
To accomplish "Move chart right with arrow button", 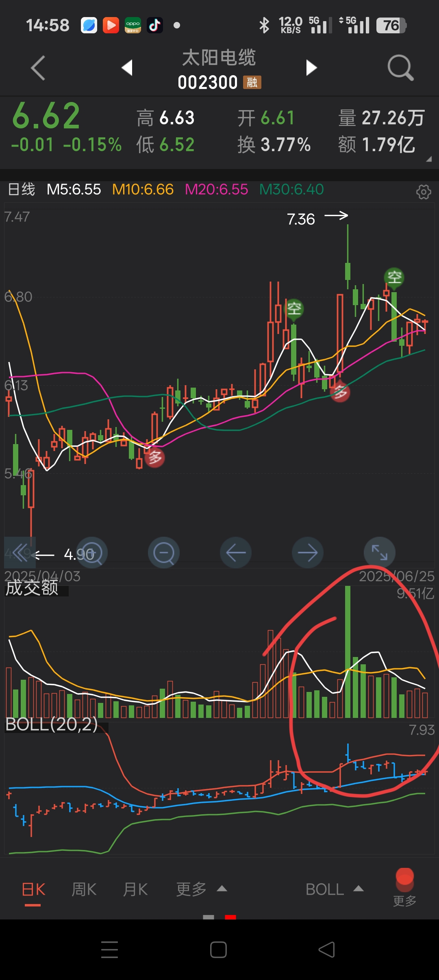I will point(308,553).
